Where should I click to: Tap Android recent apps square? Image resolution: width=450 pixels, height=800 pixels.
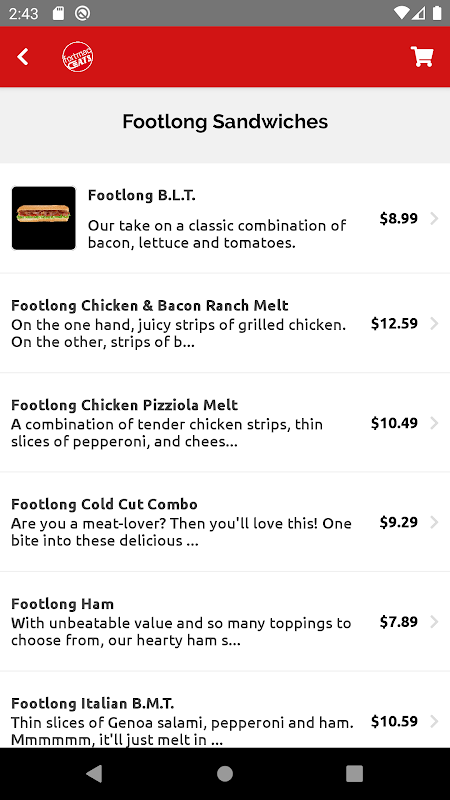click(x=354, y=773)
